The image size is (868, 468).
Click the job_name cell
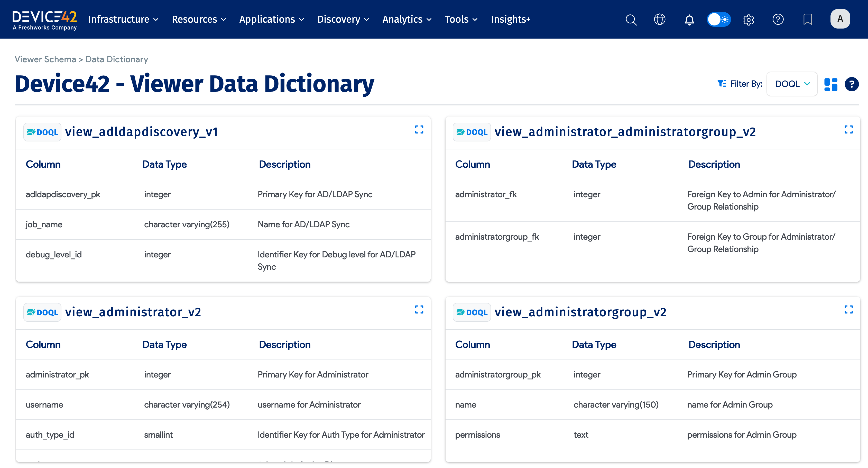pos(44,224)
